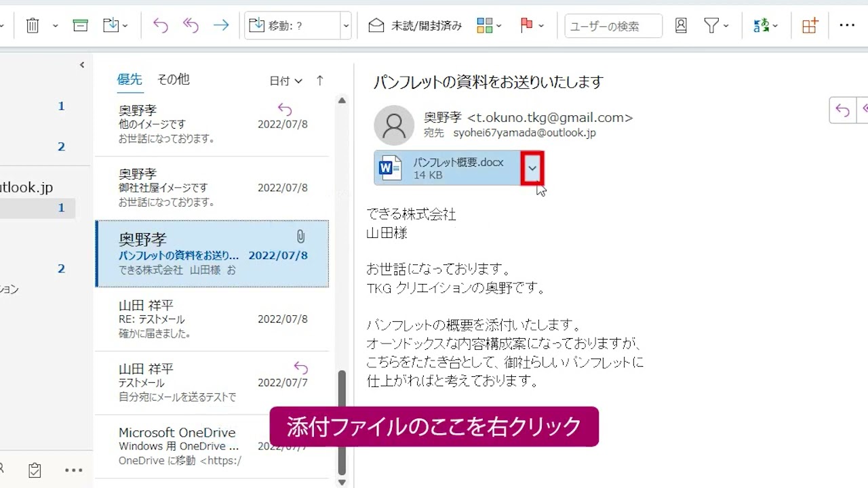Screen dimensions: 868x488
Task: Click replied arrow icon on 他のイメージです email
Action: pyautogui.click(x=285, y=109)
